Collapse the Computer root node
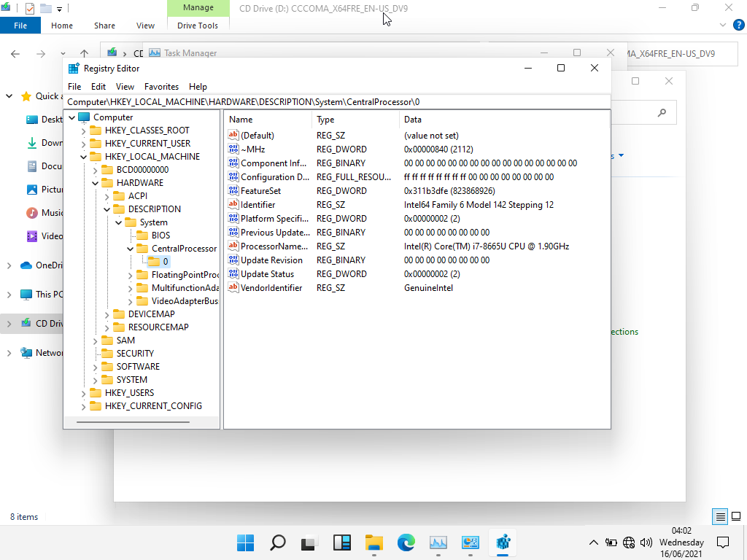Viewport: 747px width, 560px height. point(72,117)
